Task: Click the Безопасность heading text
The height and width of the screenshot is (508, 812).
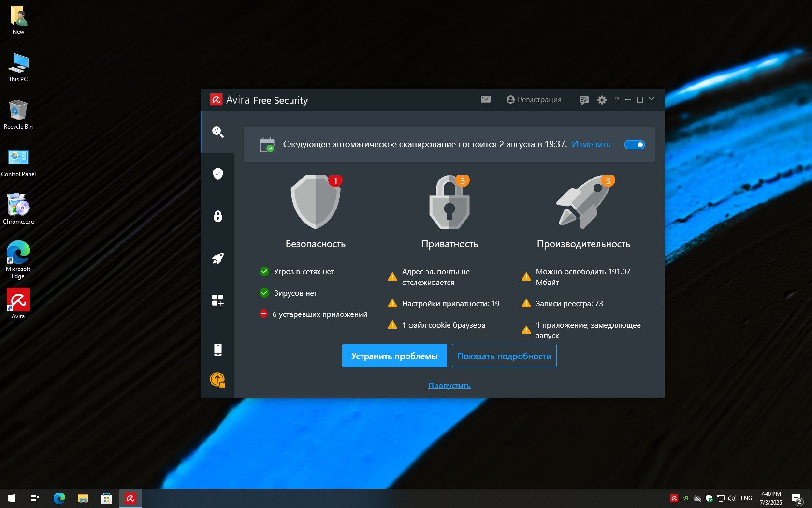Action: tap(316, 244)
